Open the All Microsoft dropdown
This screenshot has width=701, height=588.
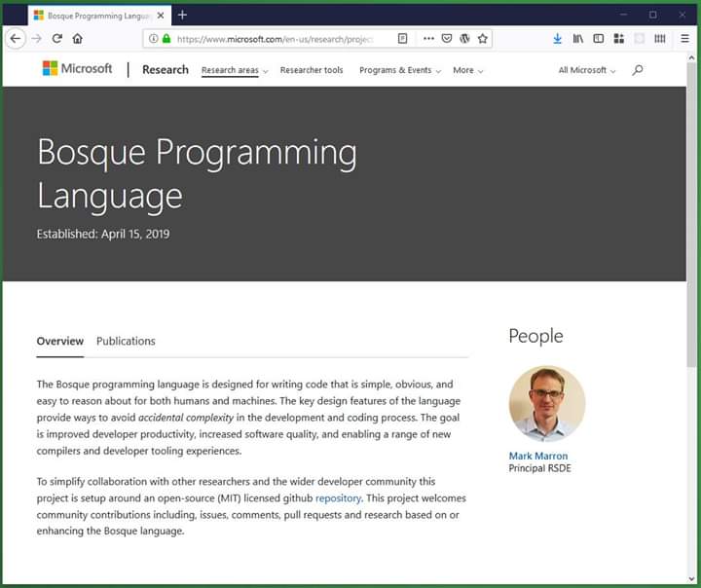[x=586, y=71]
